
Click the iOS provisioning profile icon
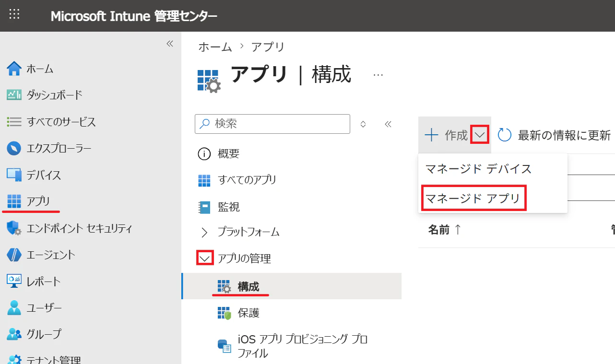point(224,346)
